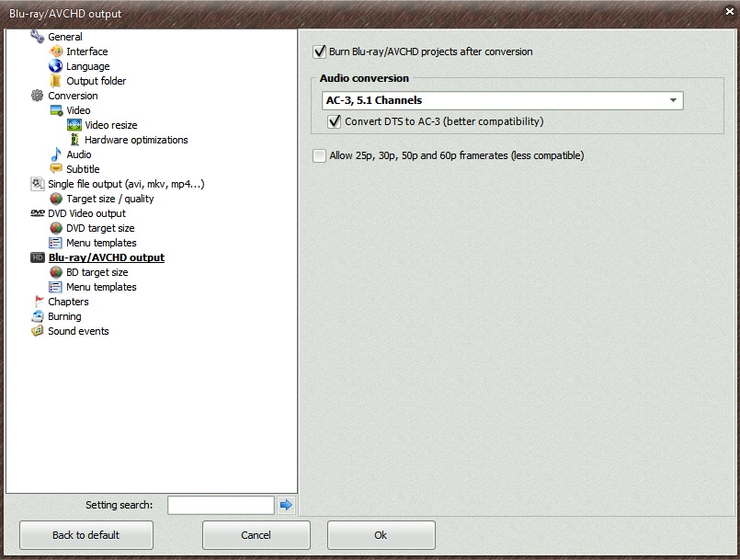Go to Output folder settings
This screenshot has width=740, height=560.
pyautogui.click(x=97, y=81)
